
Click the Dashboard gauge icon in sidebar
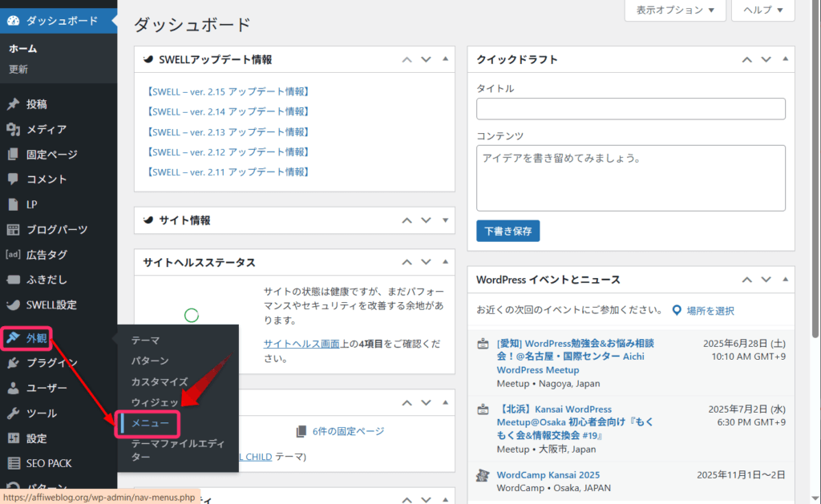14,21
